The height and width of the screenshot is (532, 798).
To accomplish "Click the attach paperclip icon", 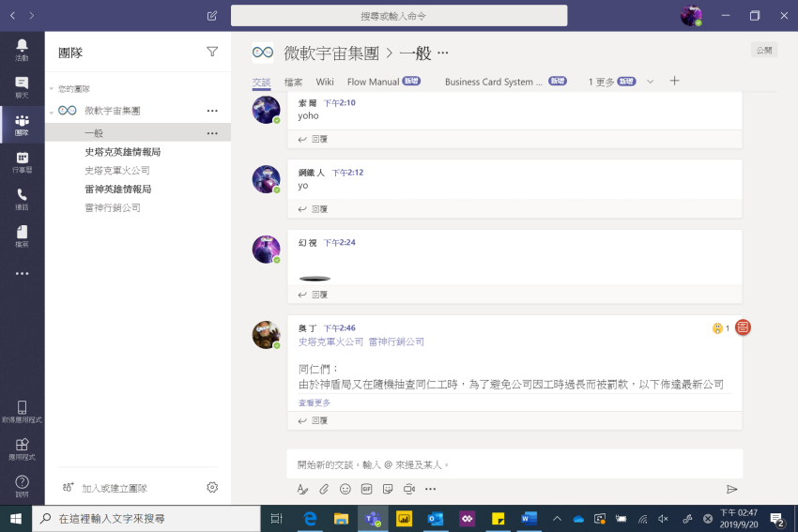I will (x=324, y=489).
